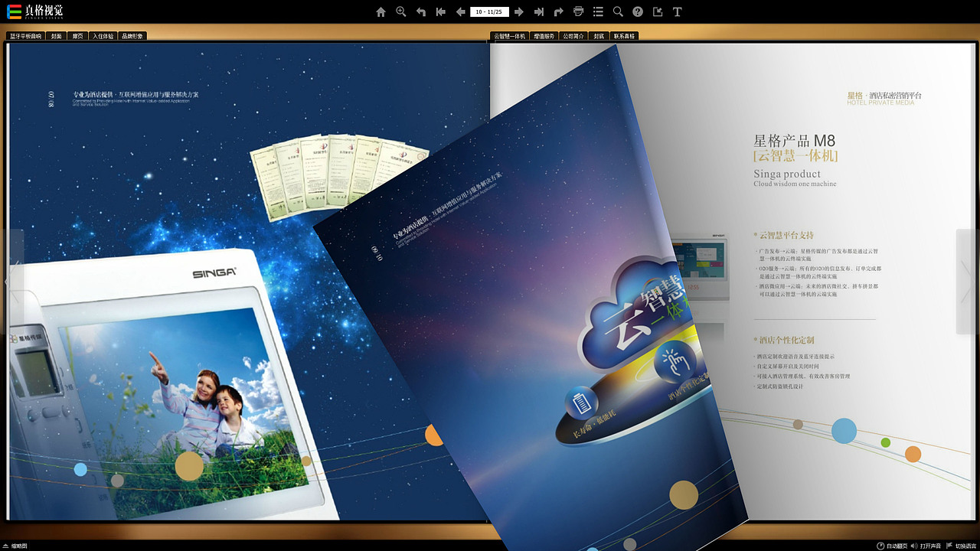Open the 公司简介 bookmark tab
The height and width of the screenshot is (551, 980).
(x=573, y=36)
